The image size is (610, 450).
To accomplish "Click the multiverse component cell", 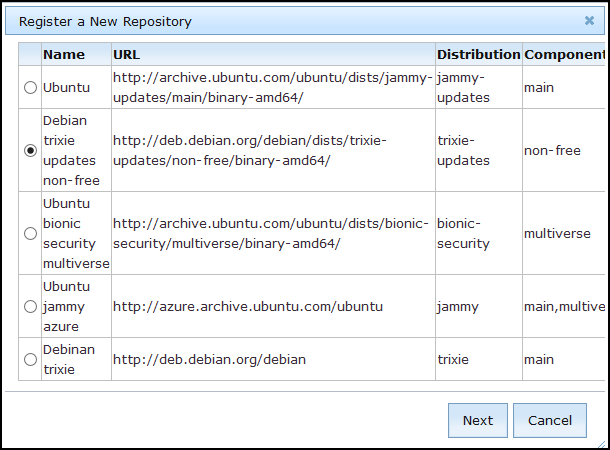I will 564,233.
